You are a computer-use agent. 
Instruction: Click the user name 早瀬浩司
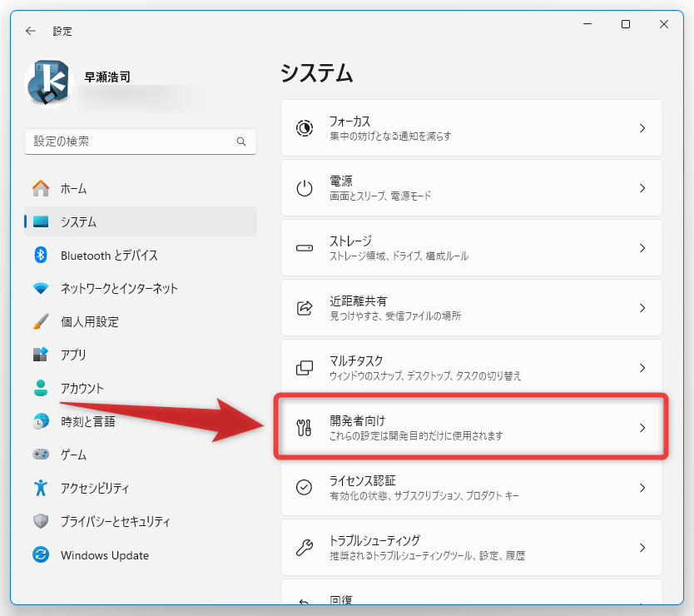(x=107, y=77)
